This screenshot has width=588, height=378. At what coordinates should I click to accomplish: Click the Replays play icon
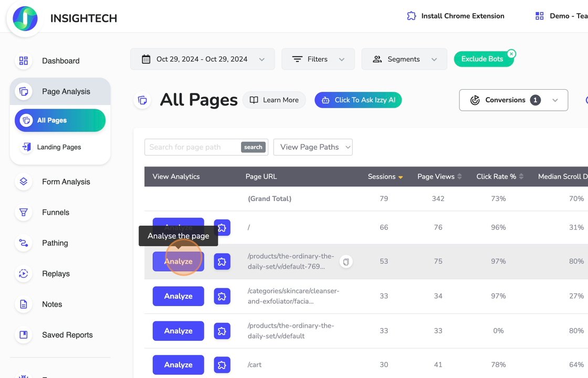(x=24, y=274)
